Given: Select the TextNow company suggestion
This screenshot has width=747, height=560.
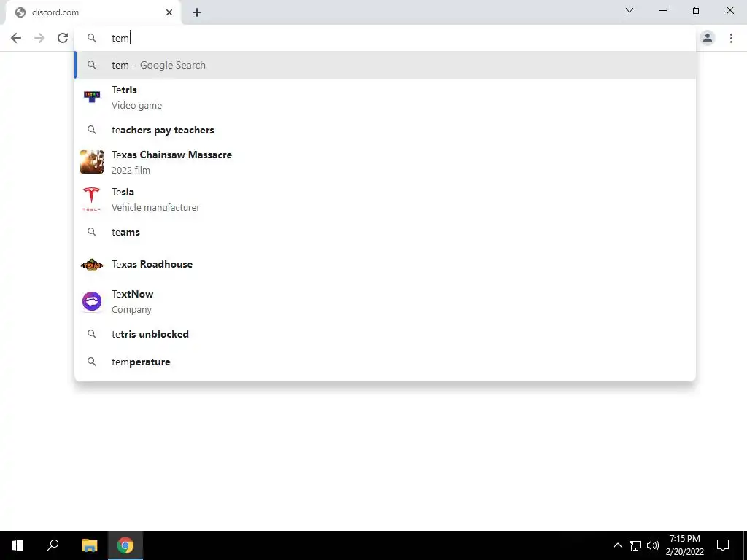Looking at the screenshot, I should [385, 301].
